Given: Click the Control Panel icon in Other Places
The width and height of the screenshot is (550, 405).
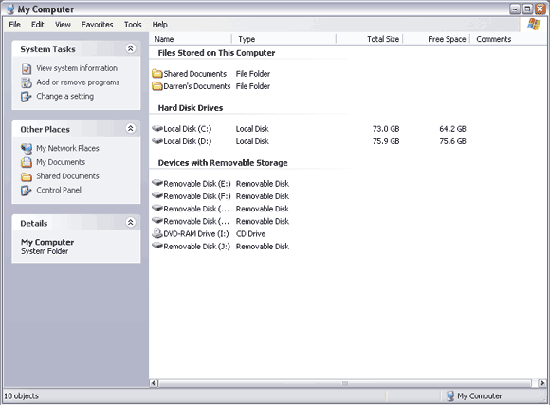Looking at the screenshot, I should coord(26,190).
